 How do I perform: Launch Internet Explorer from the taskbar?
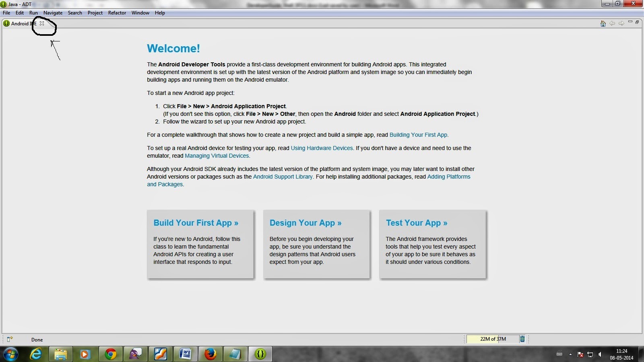click(x=36, y=354)
